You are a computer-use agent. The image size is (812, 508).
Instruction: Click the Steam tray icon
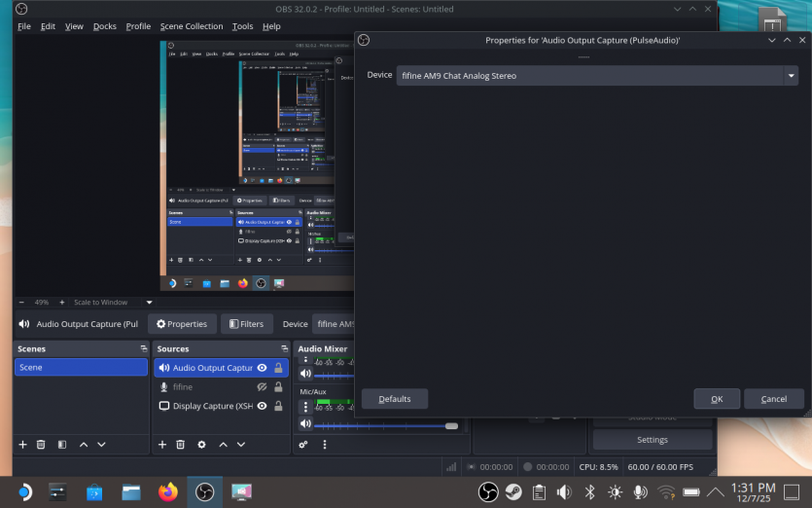[x=512, y=492]
